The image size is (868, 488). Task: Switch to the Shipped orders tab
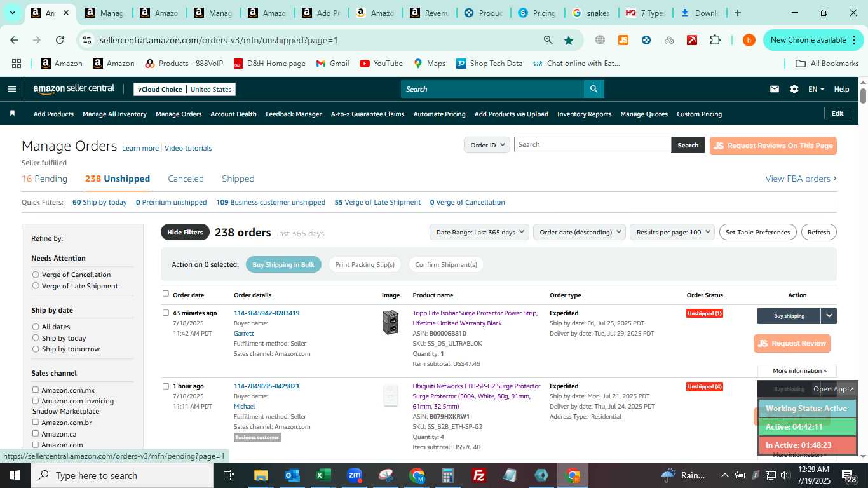point(238,179)
